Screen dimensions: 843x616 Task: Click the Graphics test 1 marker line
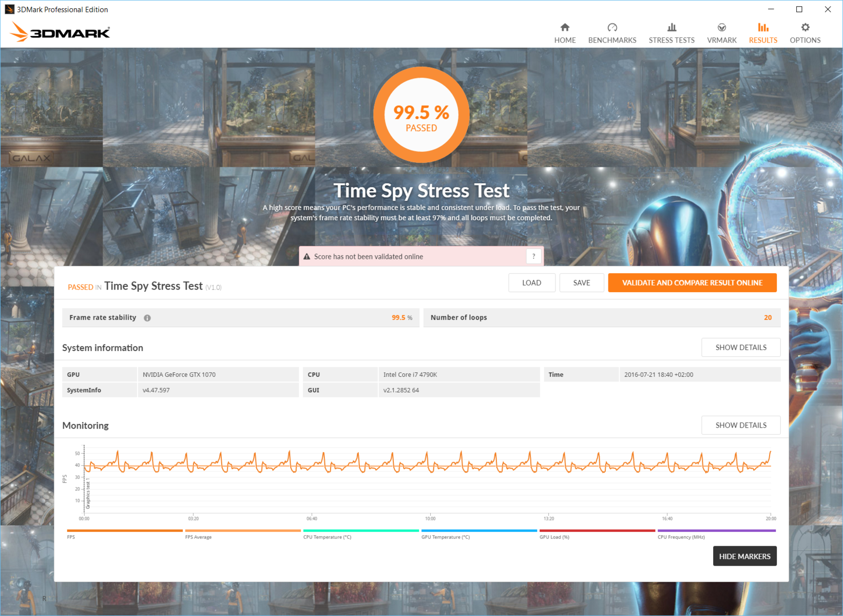click(84, 477)
